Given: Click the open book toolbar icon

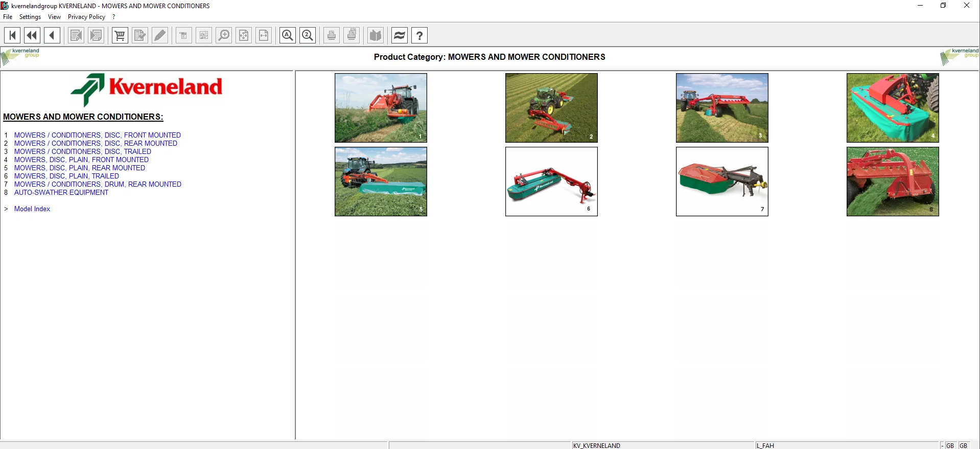Looking at the screenshot, I should point(376,35).
